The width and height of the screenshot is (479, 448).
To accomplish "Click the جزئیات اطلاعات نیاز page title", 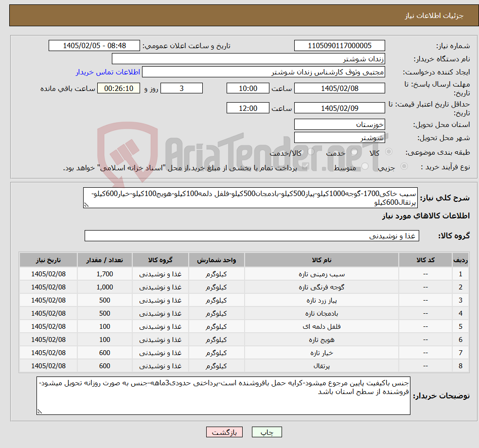I will click(x=434, y=15).
